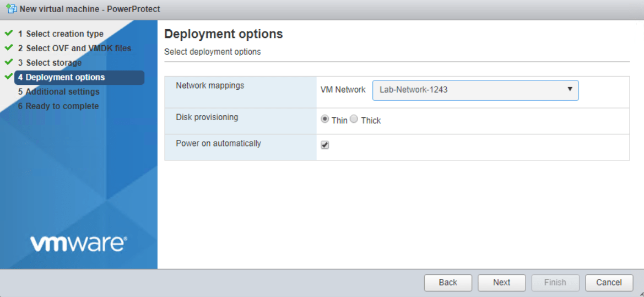The image size is (644, 297).
Task: Click the Back button
Action: pos(448,282)
